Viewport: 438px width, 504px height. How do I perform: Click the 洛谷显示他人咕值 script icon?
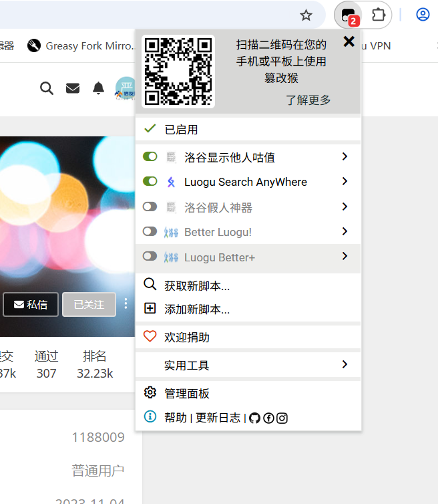click(171, 157)
